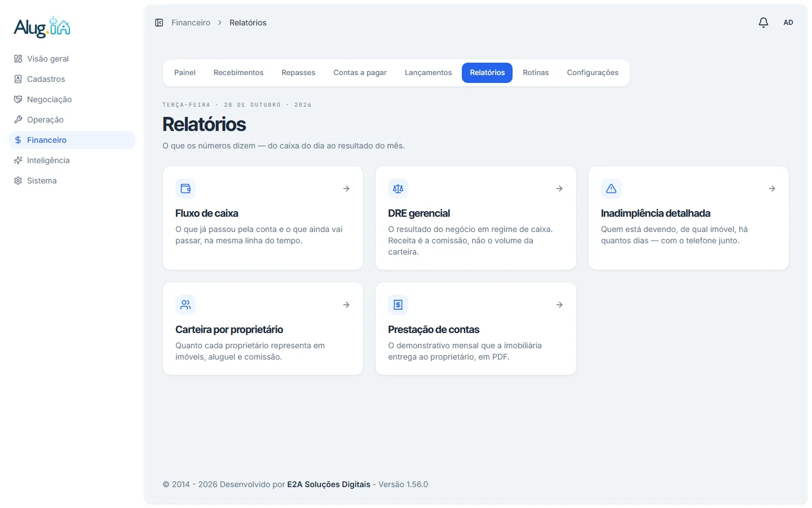Open Visão geral in sidebar
Viewport: 812px width, 508px height.
click(x=72, y=59)
